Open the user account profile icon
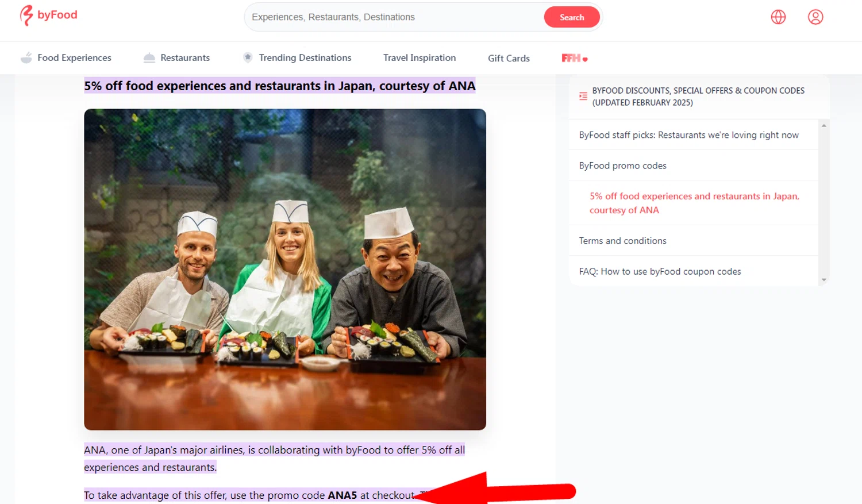Image resolution: width=862 pixels, height=504 pixels. click(x=815, y=17)
